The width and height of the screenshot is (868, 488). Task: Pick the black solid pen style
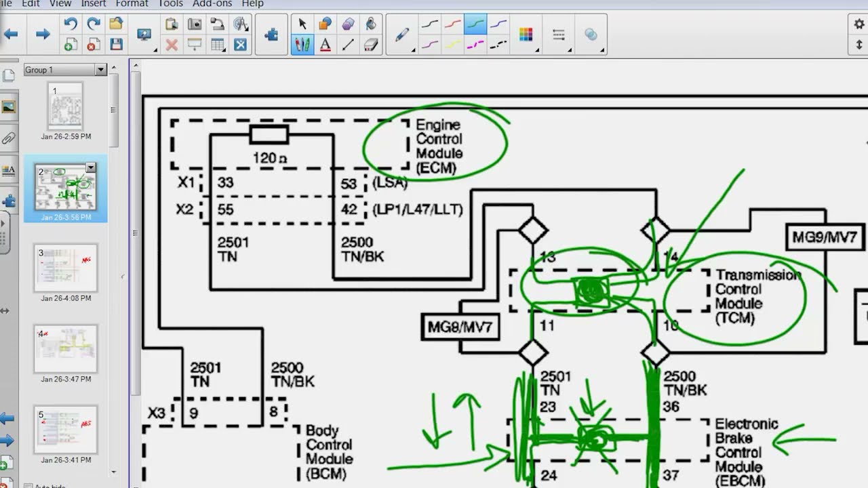[430, 24]
